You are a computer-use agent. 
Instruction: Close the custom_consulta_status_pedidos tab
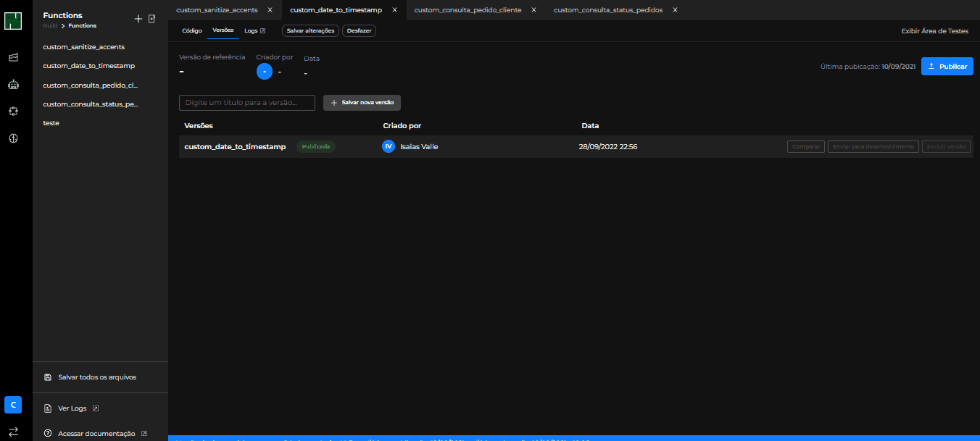(675, 10)
